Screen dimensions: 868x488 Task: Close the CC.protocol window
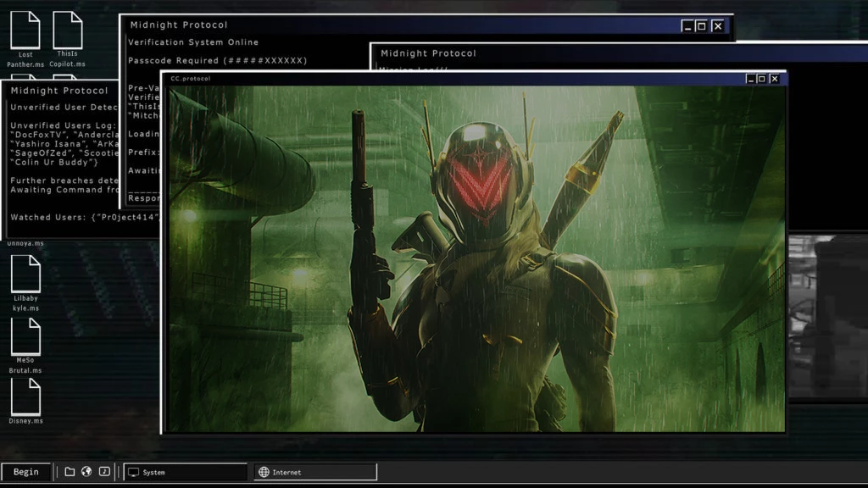[x=775, y=79]
